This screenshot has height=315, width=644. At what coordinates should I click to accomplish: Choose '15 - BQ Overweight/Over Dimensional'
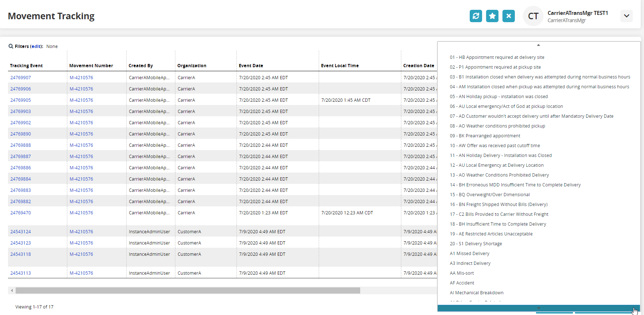pyautogui.click(x=490, y=195)
